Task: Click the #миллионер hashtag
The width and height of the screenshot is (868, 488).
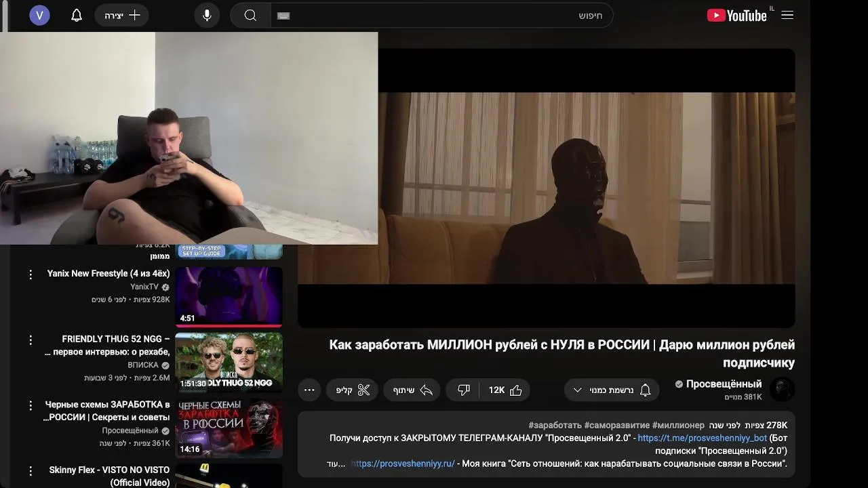Action: coord(678,425)
